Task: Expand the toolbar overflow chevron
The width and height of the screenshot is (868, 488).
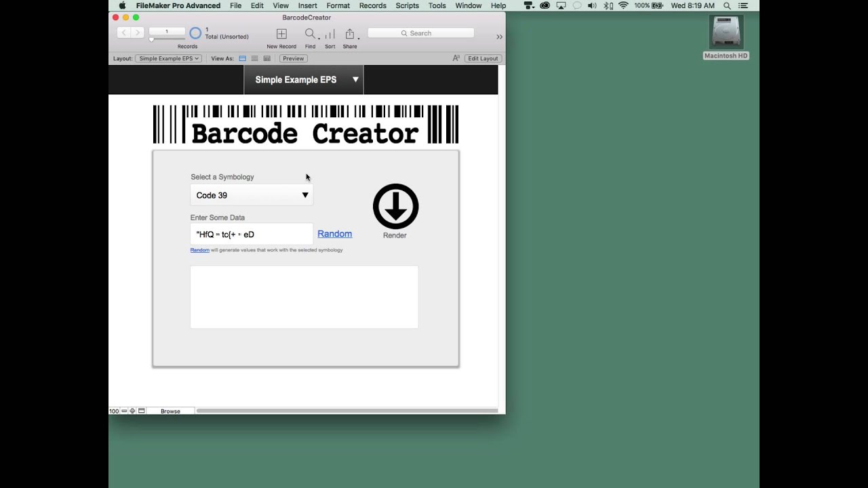Action: pyautogui.click(x=500, y=37)
